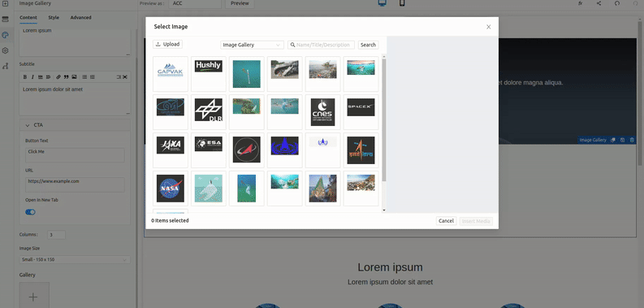Click the gallery scrollbar down arrow
644x308 pixels.
(384, 210)
